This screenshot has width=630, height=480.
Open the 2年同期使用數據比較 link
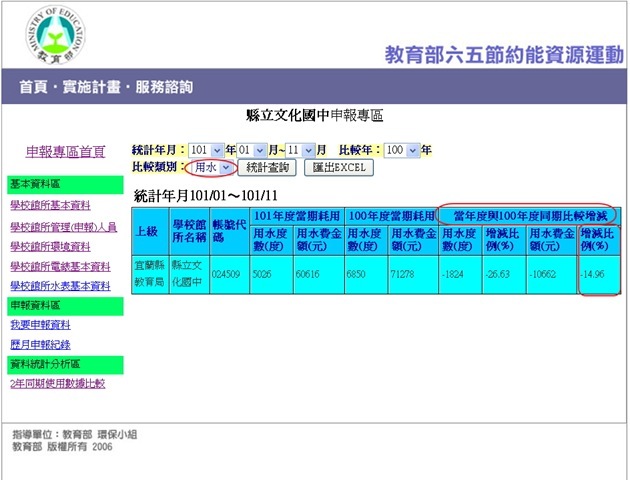57,383
